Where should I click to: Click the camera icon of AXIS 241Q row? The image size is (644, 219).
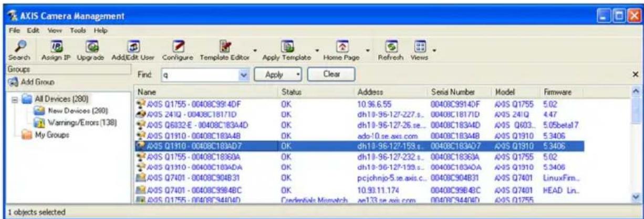point(141,114)
